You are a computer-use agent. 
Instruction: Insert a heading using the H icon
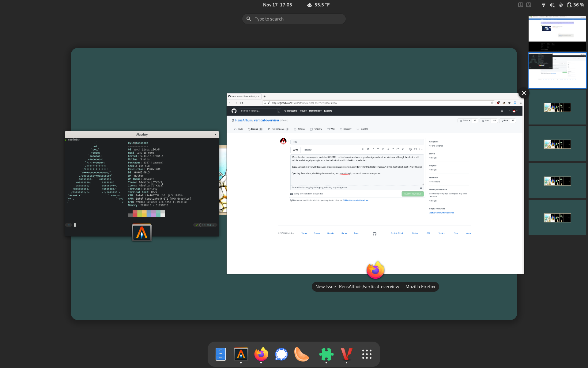pos(364,149)
